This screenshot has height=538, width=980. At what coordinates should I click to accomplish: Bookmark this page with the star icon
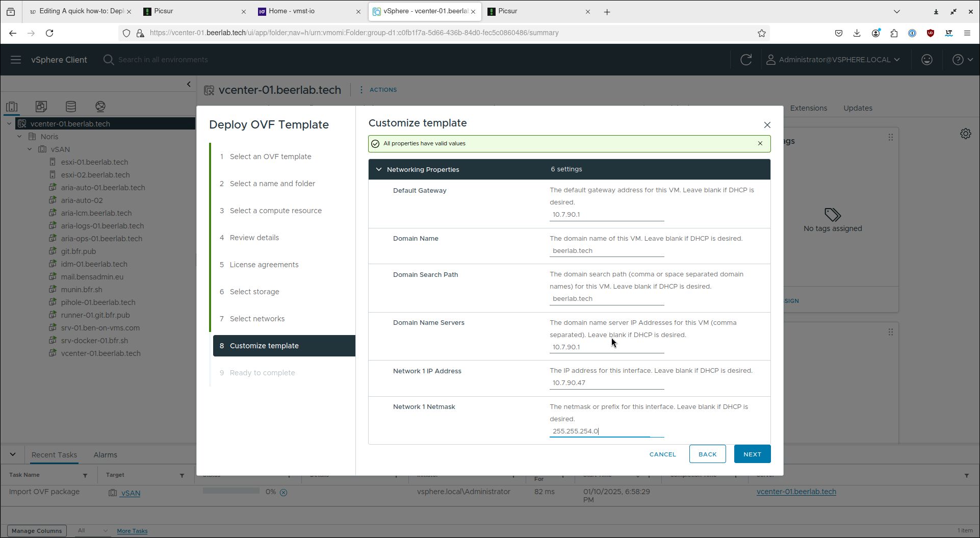pyautogui.click(x=761, y=33)
